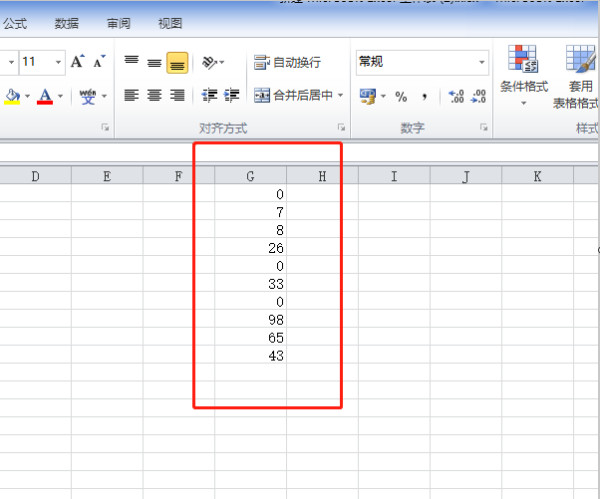Click the text orientation icon
Image resolution: width=600 pixels, height=499 pixels.
pos(209,62)
